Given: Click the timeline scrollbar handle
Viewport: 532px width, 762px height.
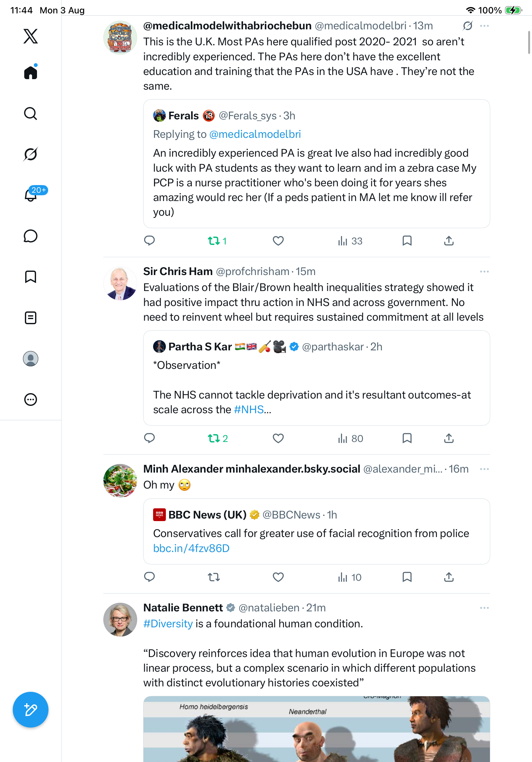Looking at the screenshot, I should coord(529,42).
